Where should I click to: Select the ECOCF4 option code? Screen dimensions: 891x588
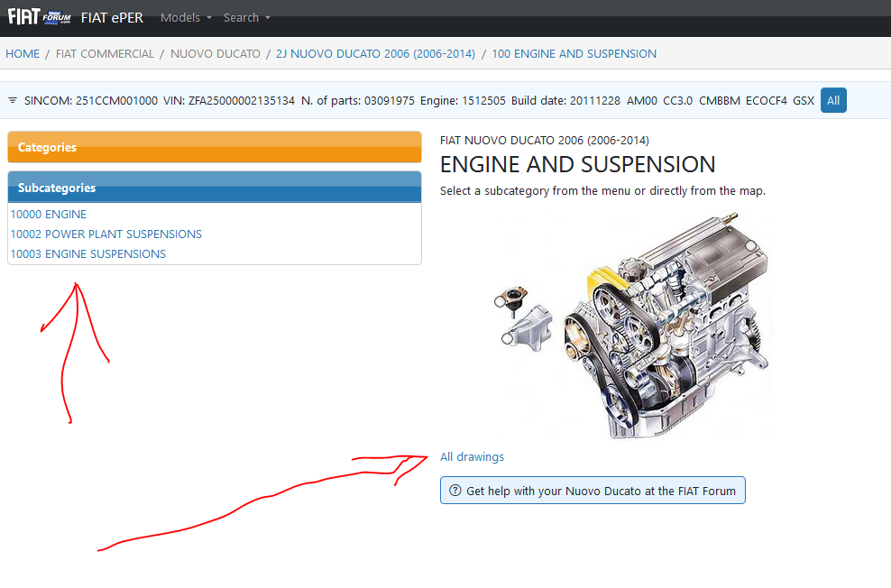(766, 101)
